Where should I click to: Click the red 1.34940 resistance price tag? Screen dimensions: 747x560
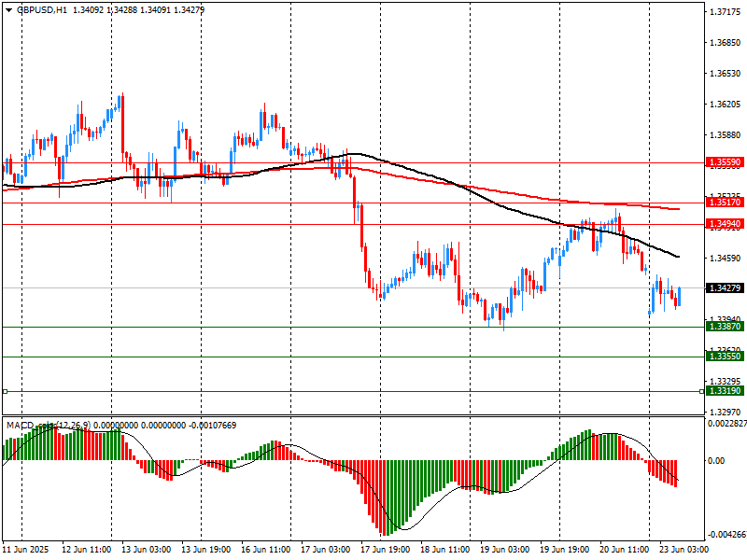(x=725, y=224)
